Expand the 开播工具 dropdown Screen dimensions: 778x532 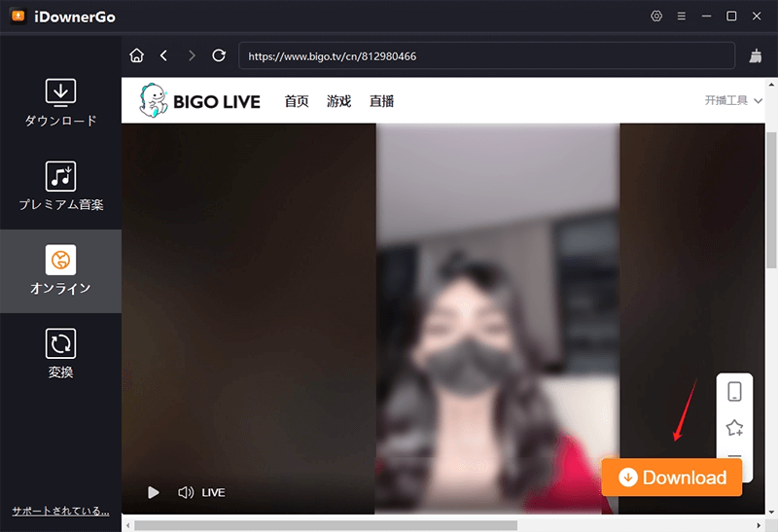pos(733,101)
